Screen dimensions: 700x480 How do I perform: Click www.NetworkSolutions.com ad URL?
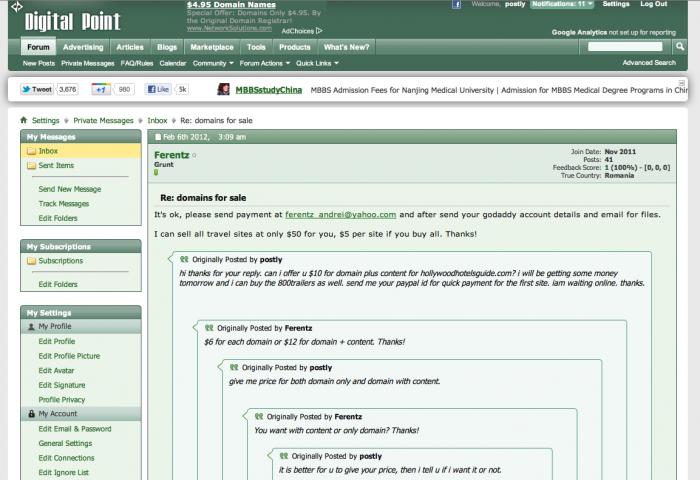[229, 28]
